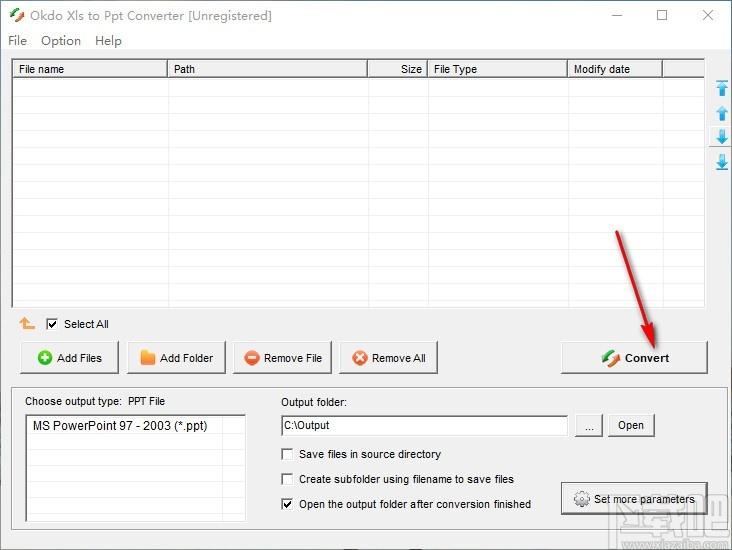Start conversion with the Convert button
The image size is (732, 550).
coord(634,358)
